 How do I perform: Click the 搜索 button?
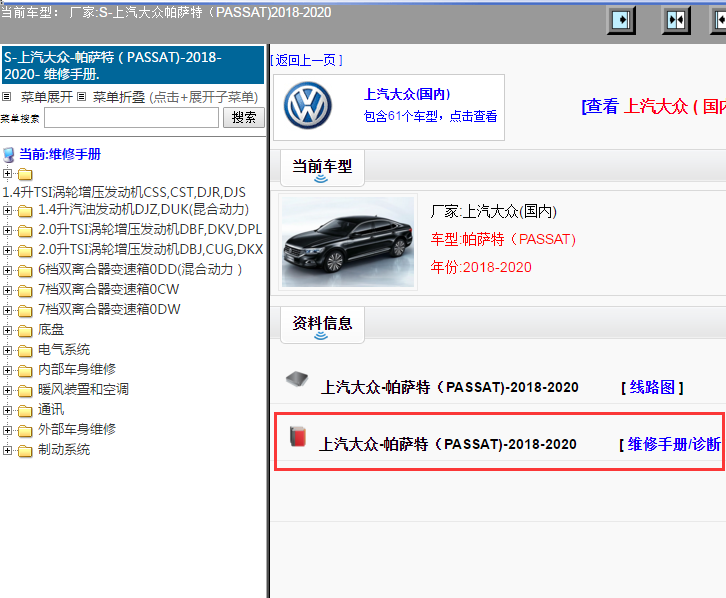coord(244,118)
